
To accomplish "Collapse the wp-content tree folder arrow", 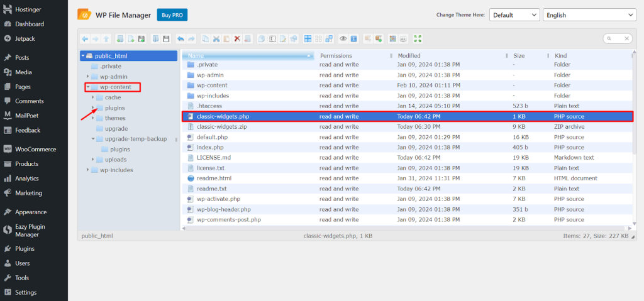I will pyautogui.click(x=88, y=87).
